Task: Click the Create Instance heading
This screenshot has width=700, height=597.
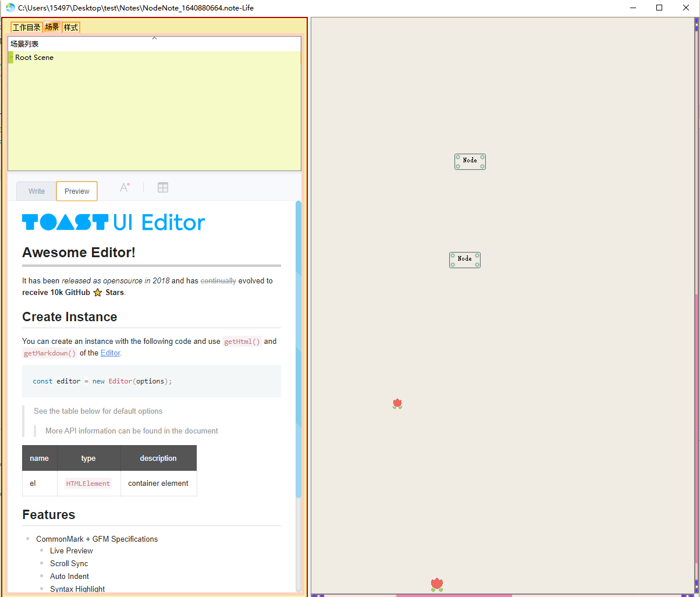Action: pos(70,317)
